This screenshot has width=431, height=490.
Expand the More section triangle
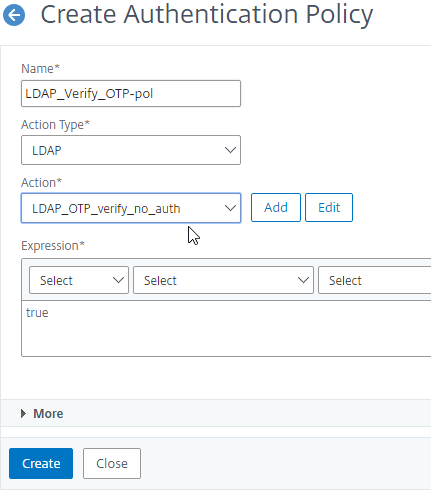click(x=23, y=414)
